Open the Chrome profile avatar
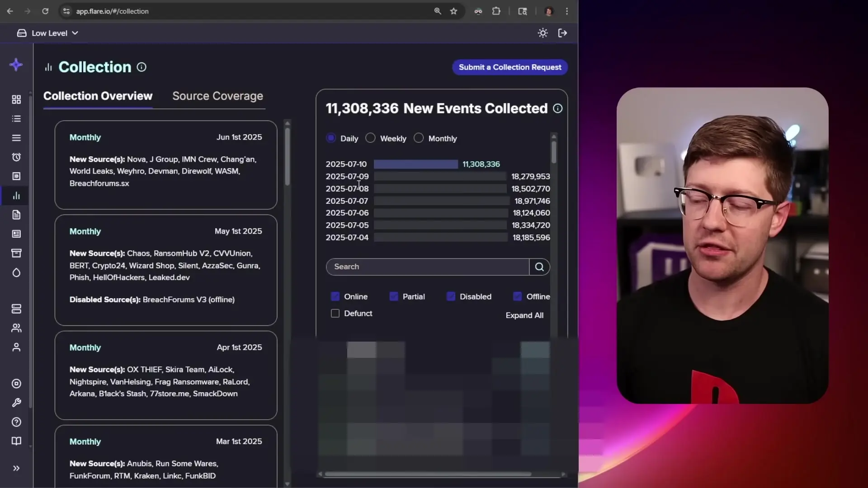 click(x=549, y=11)
